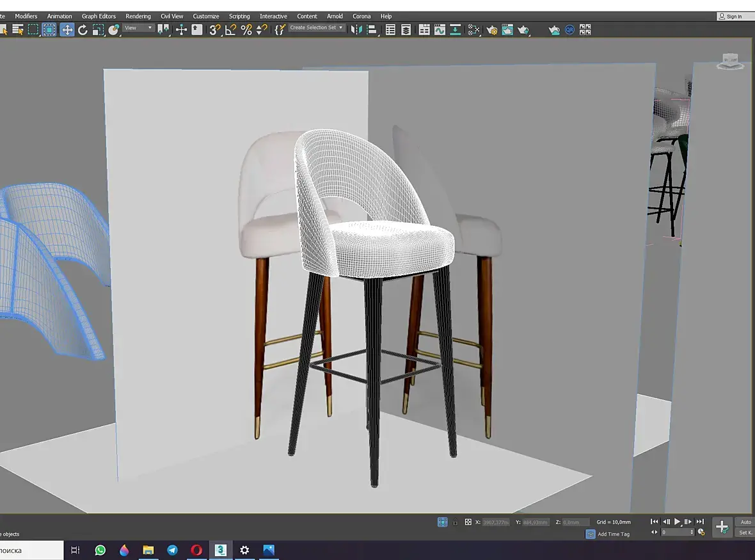Click the teal download-arrow toolbar icon
Image resolution: width=755 pixels, height=560 pixels.
(x=455, y=30)
